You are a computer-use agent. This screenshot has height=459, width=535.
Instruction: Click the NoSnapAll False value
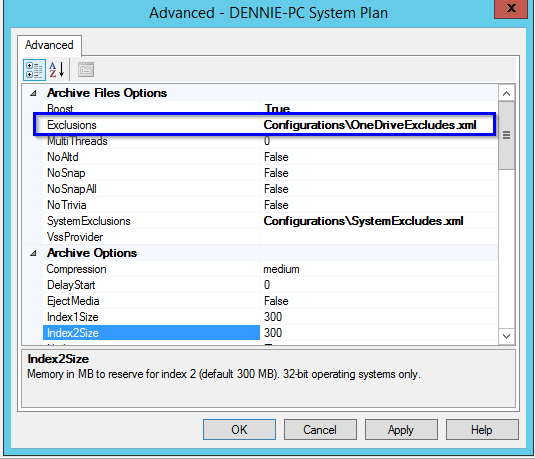(276, 189)
